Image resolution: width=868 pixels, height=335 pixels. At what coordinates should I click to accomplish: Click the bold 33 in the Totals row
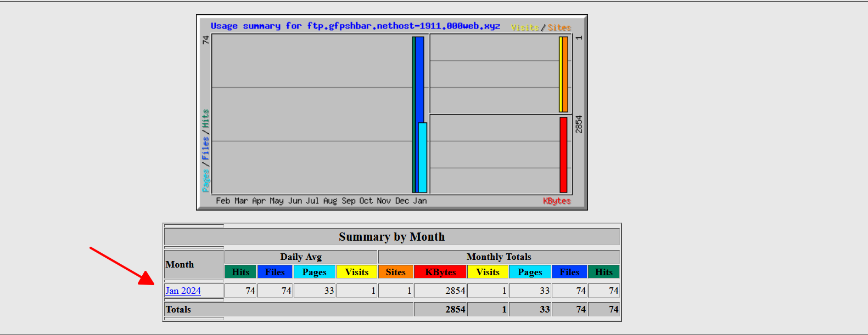coord(545,309)
